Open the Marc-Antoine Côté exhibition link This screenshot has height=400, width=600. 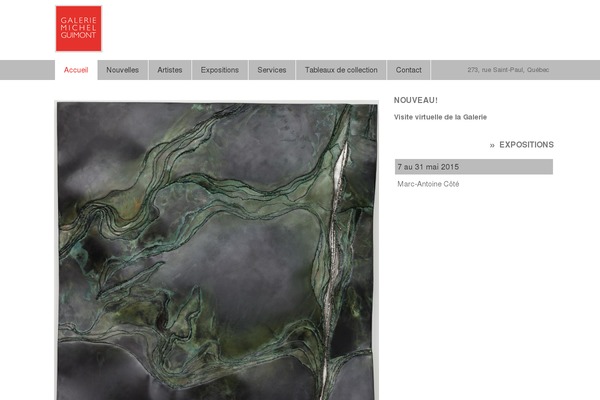tap(428, 184)
